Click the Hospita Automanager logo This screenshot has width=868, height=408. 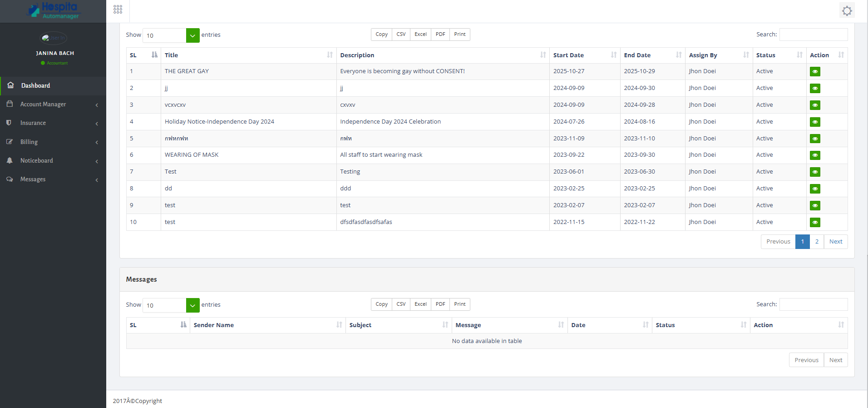click(x=53, y=10)
